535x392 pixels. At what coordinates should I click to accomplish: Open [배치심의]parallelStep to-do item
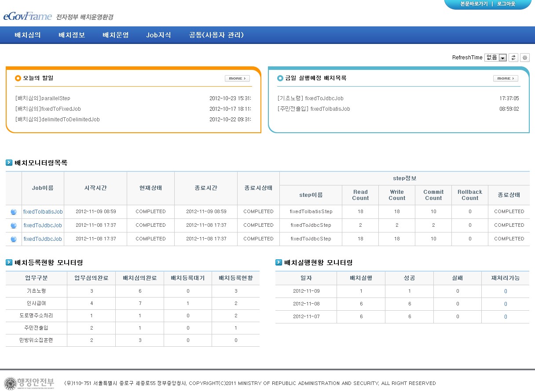(x=43, y=98)
